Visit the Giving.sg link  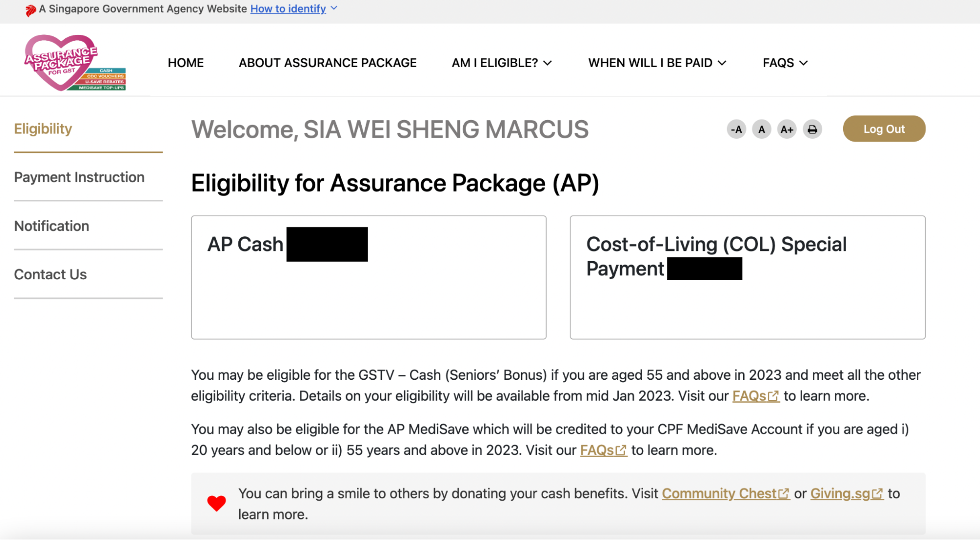coord(846,493)
